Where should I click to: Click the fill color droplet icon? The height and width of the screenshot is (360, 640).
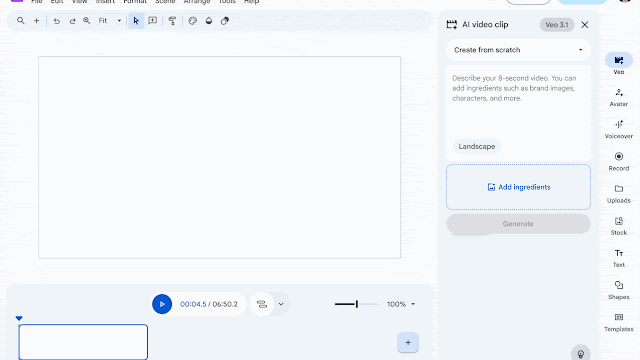coord(209,21)
